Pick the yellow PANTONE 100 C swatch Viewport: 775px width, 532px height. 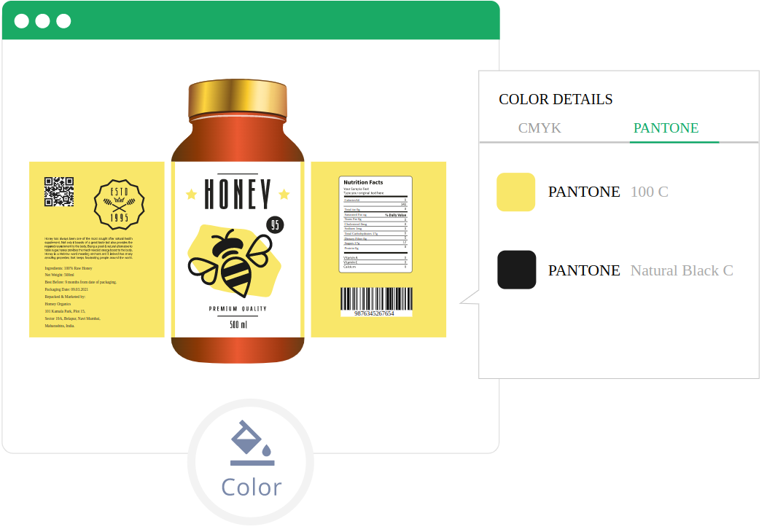tap(515, 192)
